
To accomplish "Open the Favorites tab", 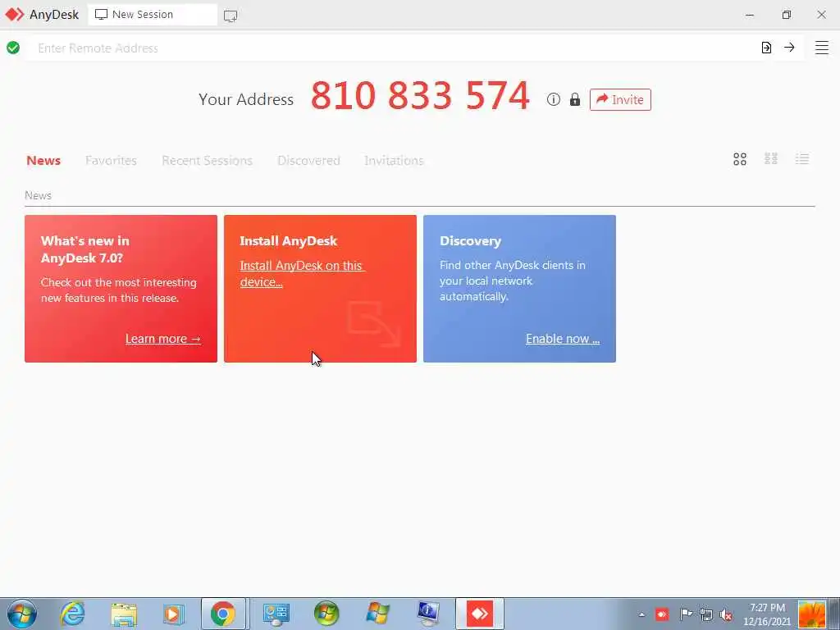I will (111, 160).
